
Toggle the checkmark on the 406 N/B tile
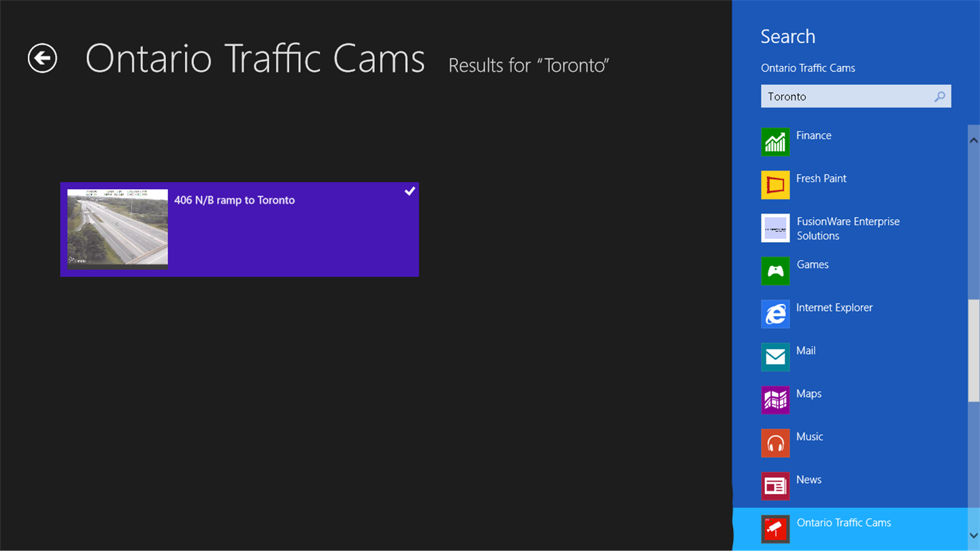[x=410, y=191]
